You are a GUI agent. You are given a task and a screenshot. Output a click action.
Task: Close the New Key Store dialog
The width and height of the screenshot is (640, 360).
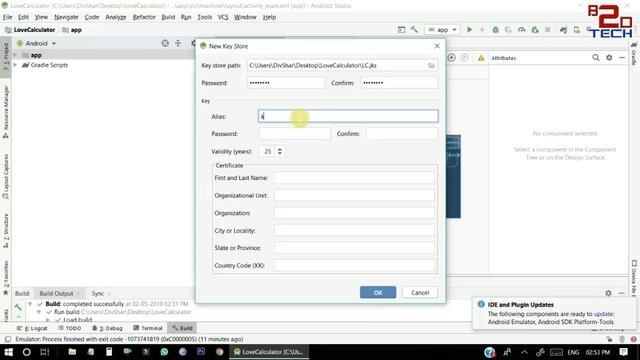coord(437,46)
